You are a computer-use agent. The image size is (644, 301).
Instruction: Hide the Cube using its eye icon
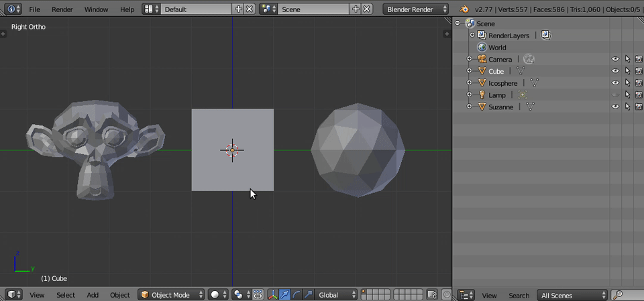pyautogui.click(x=615, y=71)
